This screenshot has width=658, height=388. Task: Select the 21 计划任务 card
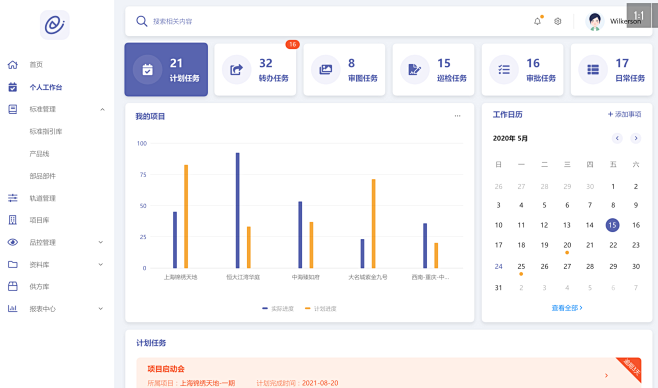[x=166, y=70]
